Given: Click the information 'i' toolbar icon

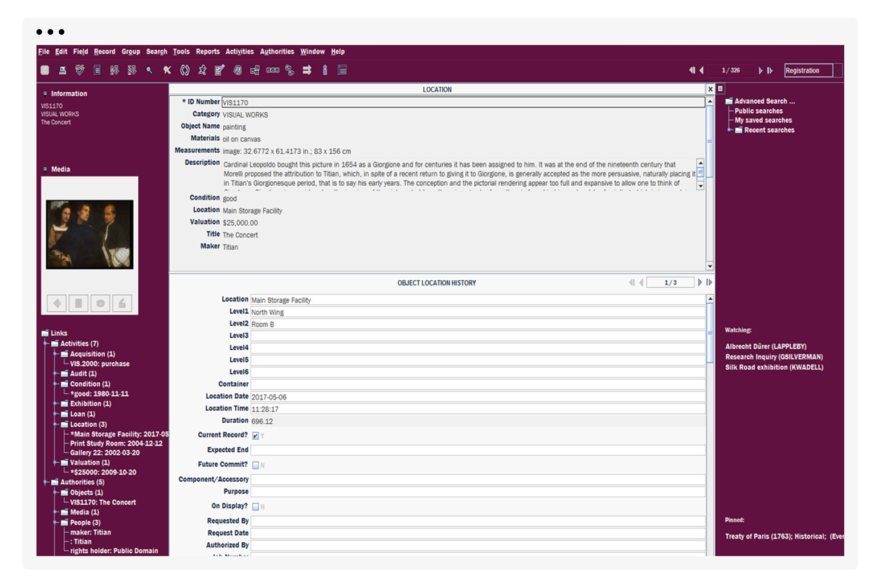Looking at the screenshot, I should [x=325, y=70].
